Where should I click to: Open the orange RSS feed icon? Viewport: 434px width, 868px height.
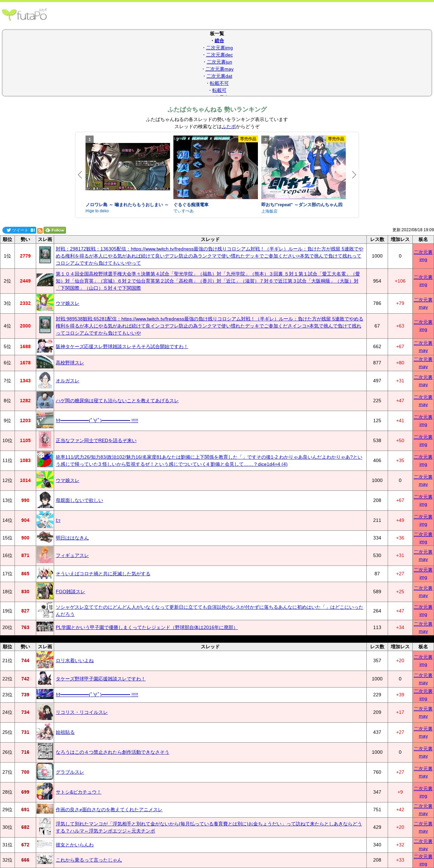(x=40, y=231)
